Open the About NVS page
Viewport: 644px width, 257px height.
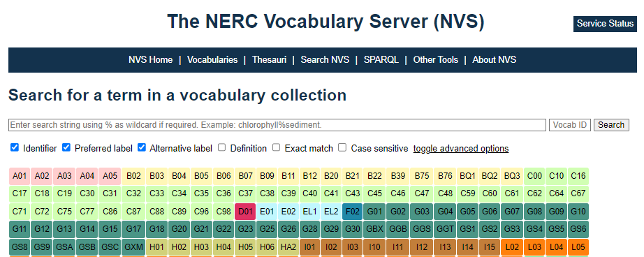pos(494,60)
